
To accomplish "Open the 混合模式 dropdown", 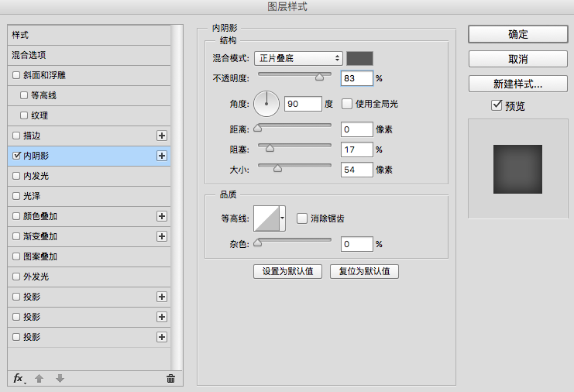I will (298, 58).
